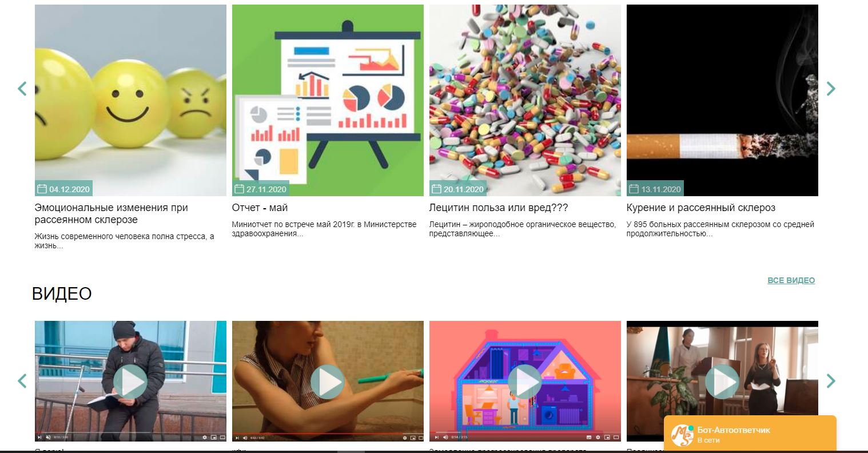The height and width of the screenshot is (453, 868).
Task: Open the Бот-Автоответчик chat widget
Action: coord(750,435)
